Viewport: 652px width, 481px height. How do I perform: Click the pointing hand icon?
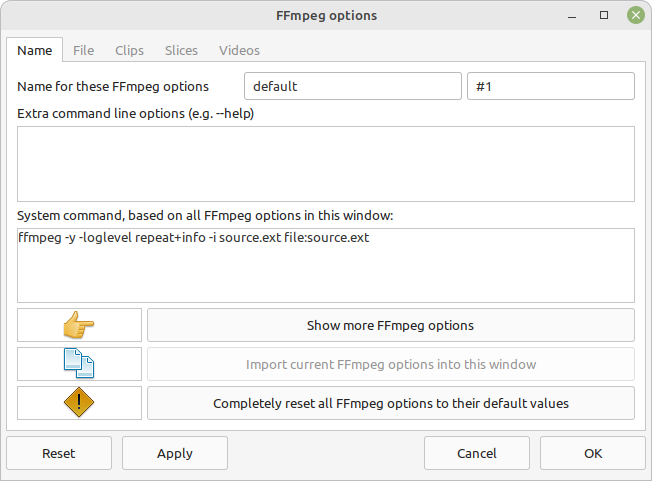point(79,325)
